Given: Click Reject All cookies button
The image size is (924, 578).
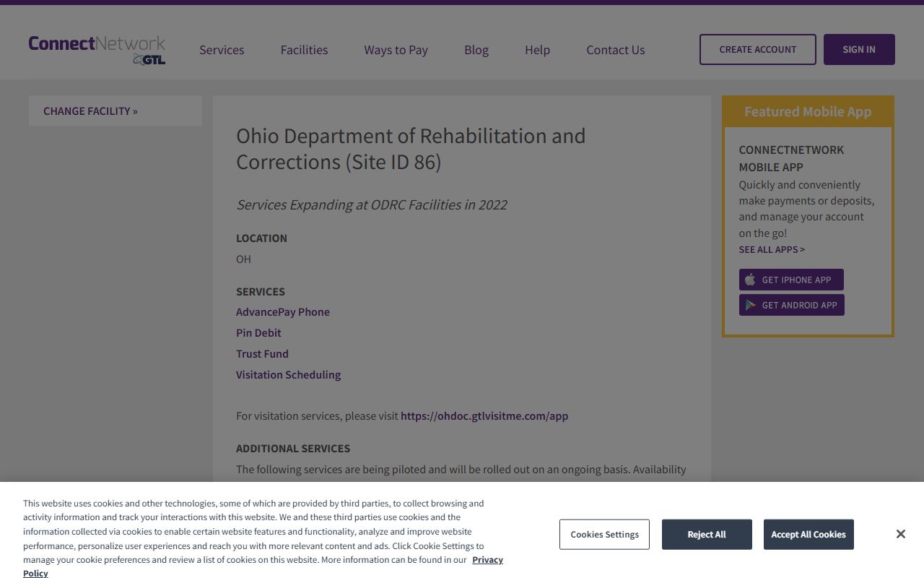Looking at the screenshot, I should point(707,534).
